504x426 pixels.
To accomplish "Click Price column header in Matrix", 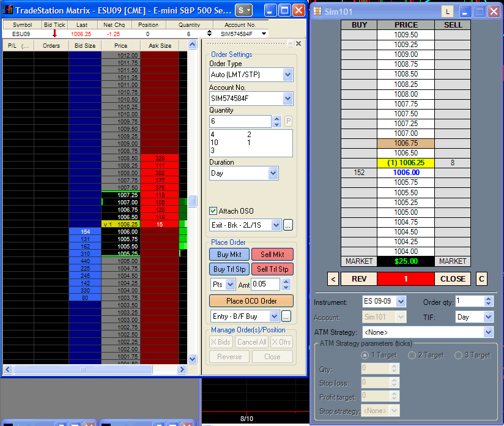I will [120, 46].
